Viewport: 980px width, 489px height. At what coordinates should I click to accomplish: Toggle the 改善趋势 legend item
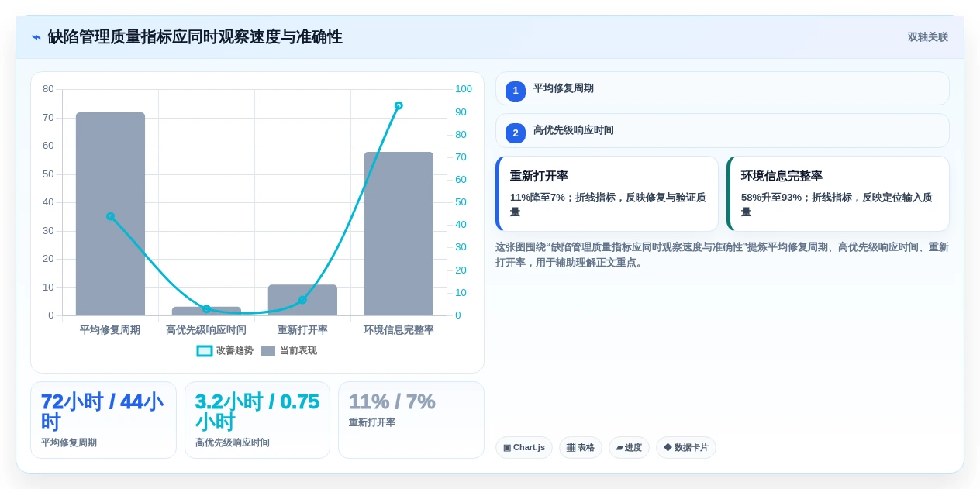pyautogui.click(x=225, y=351)
